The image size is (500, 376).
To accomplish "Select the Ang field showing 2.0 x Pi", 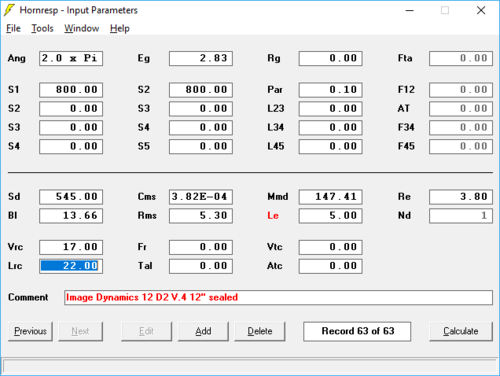I will tap(71, 58).
